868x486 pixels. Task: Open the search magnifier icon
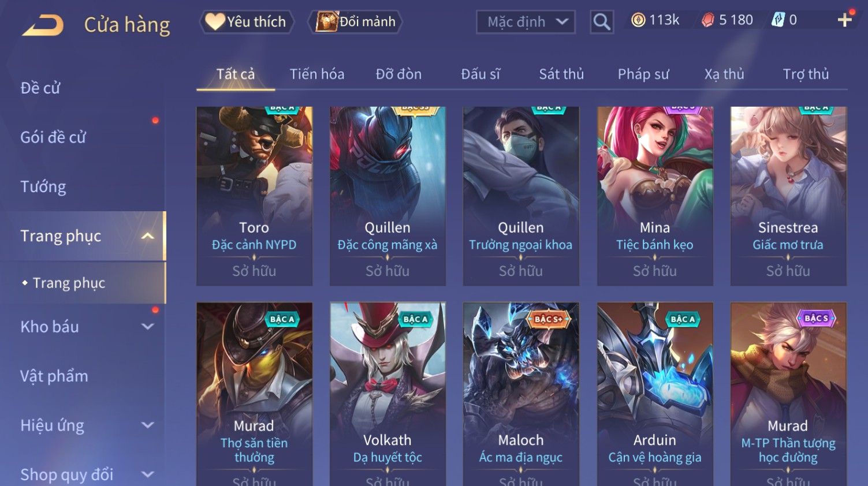click(x=602, y=22)
